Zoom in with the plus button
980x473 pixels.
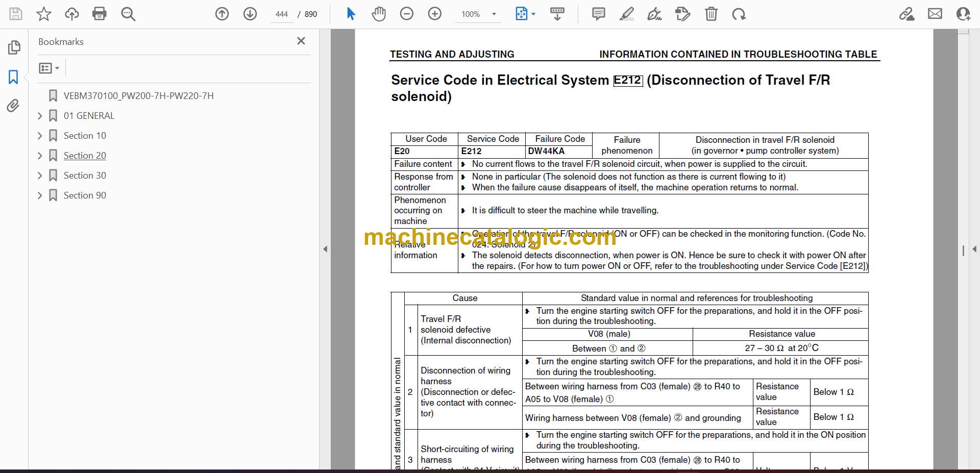click(x=435, y=14)
